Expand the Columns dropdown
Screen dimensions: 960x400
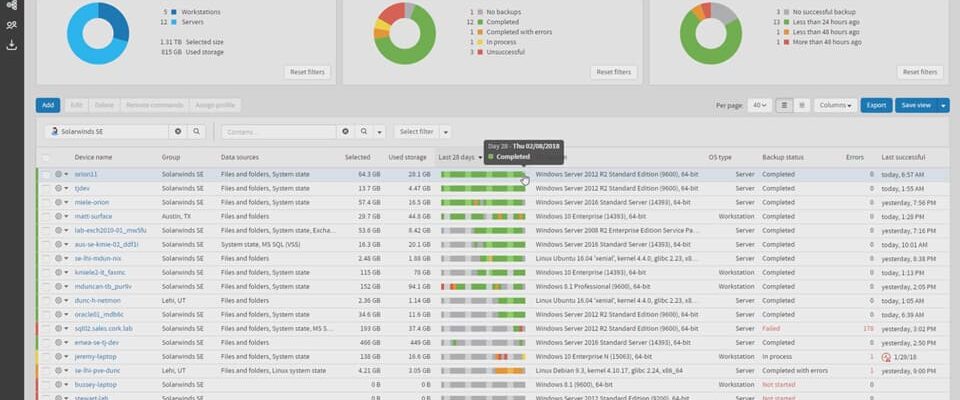(x=836, y=105)
